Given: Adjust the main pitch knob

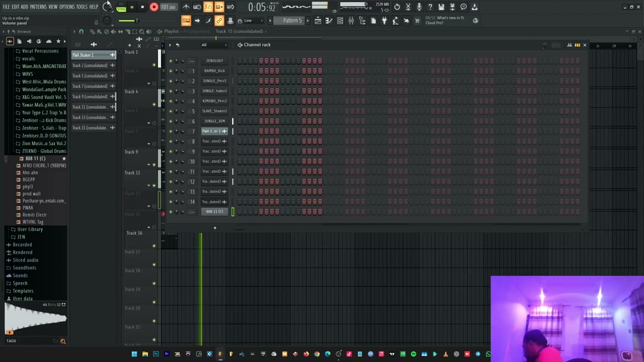Looking at the screenshot, I should coord(107,21).
